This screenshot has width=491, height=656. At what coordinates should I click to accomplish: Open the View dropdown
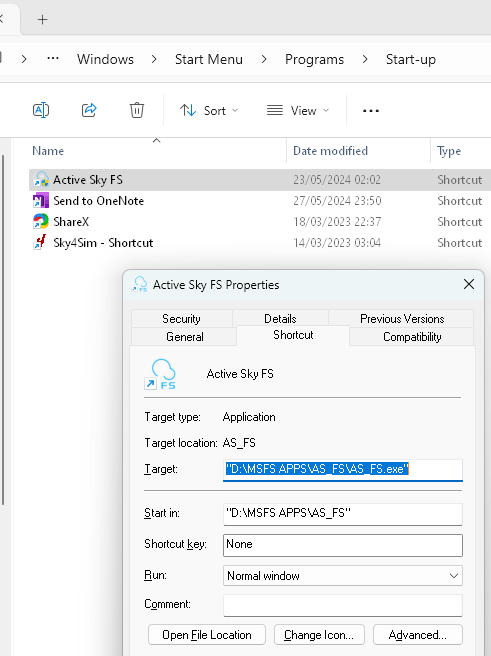tap(298, 110)
